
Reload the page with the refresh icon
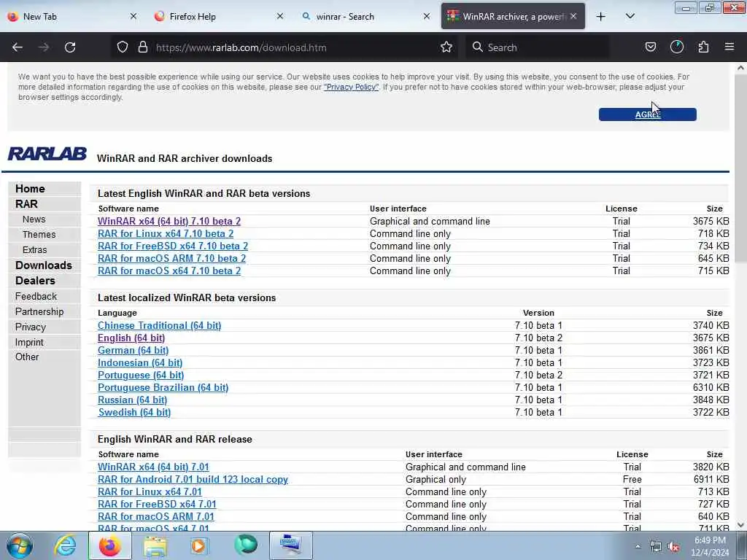(70, 47)
